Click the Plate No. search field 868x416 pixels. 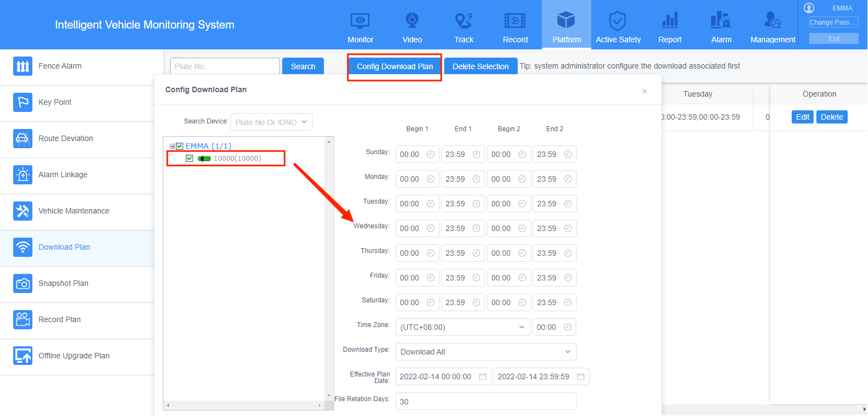pyautogui.click(x=225, y=66)
